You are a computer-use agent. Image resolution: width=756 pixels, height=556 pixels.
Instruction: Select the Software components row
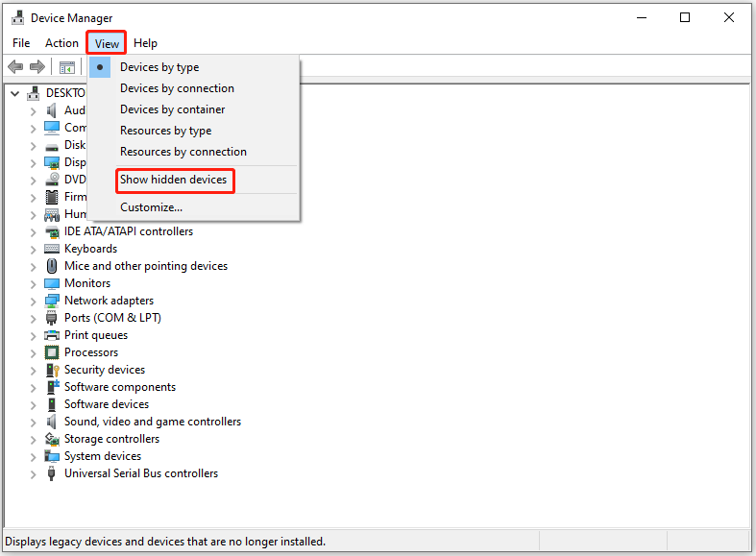pyautogui.click(x=120, y=387)
